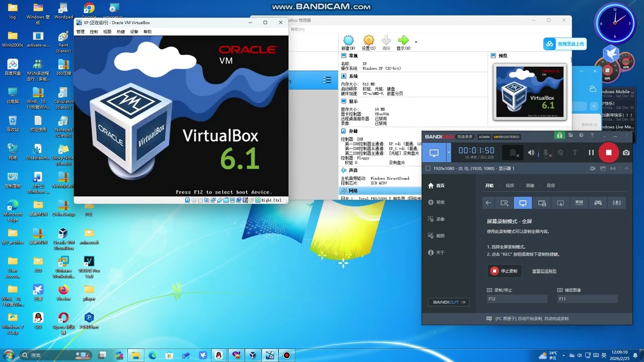Image resolution: width=644 pixels, height=362 pixels.
Task: Select around-mouse recording mode
Action: coord(560,203)
